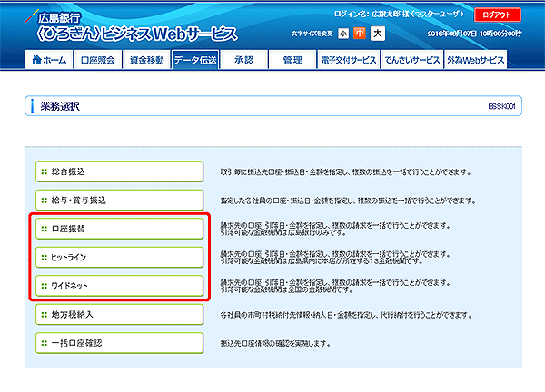Open the 口座照会 tab
545x392 pixels.
coord(98,60)
